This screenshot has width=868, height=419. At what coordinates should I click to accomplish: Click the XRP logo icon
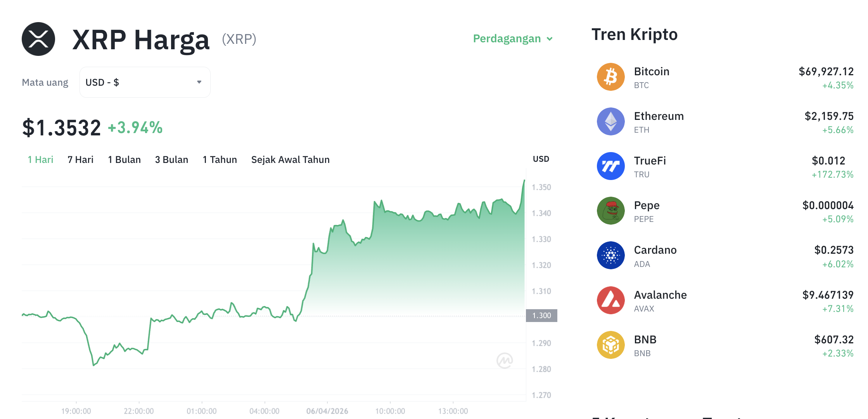click(x=38, y=38)
